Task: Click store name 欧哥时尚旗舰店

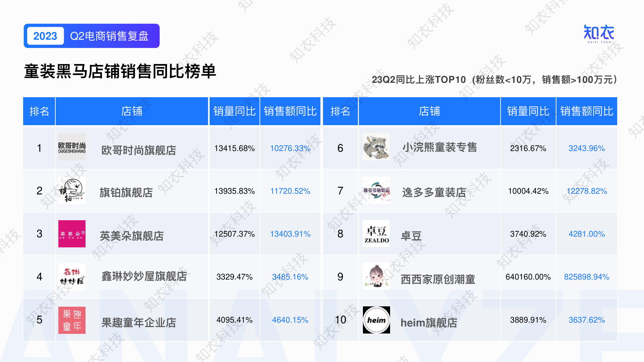Action: tap(139, 150)
